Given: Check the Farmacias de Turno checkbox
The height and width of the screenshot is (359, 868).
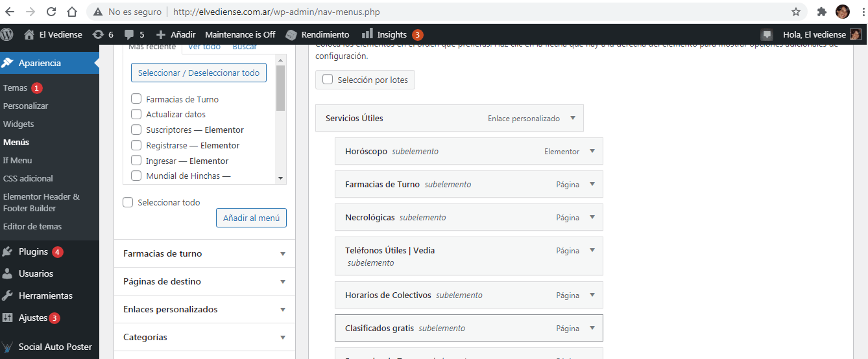Looking at the screenshot, I should pyautogui.click(x=136, y=99).
